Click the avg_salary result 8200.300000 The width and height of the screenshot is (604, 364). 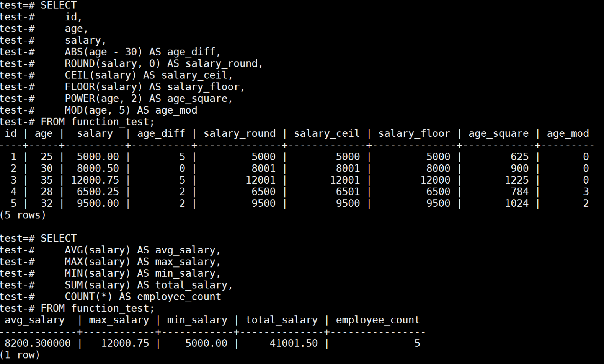(38, 343)
